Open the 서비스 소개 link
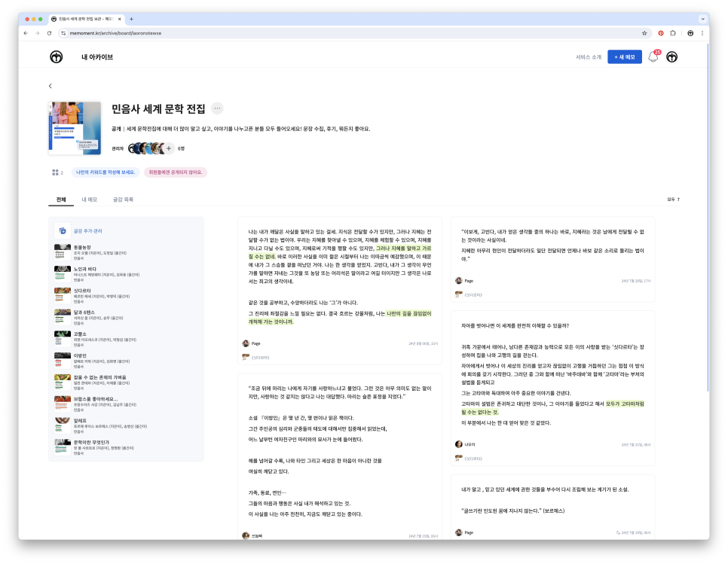728x564 pixels. [589, 57]
